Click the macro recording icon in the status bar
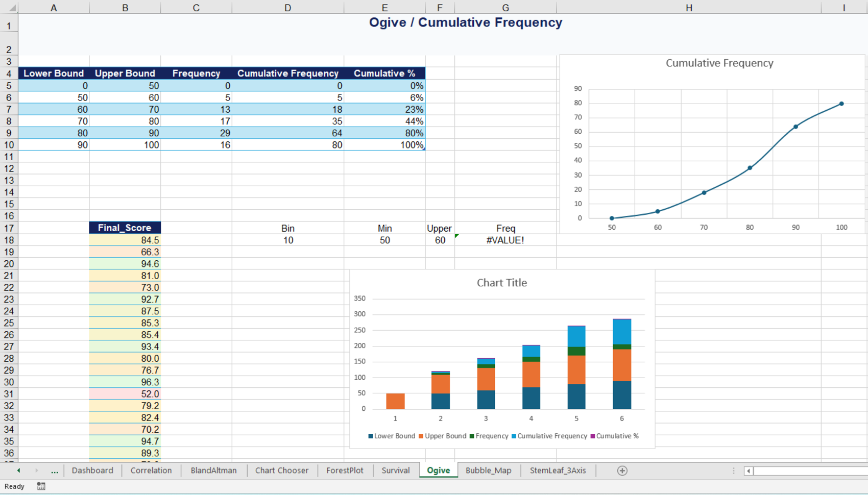Viewport: 868px width, 495px height. click(41, 486)
